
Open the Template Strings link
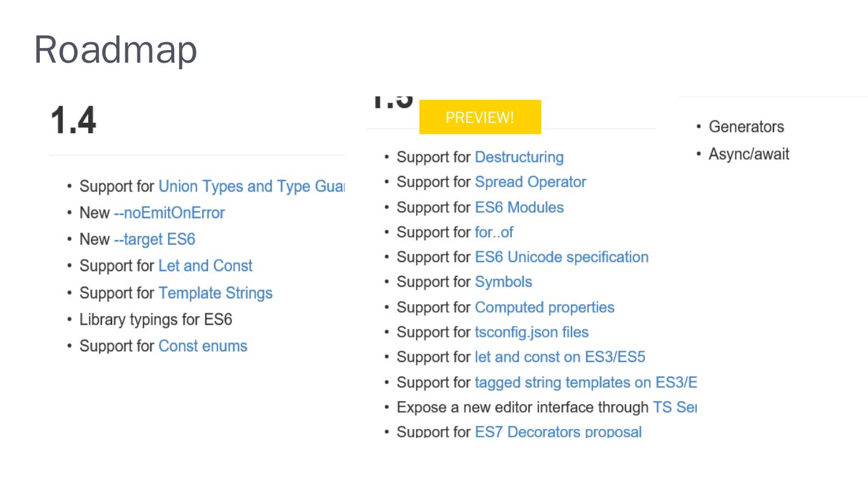click(215, 293)
